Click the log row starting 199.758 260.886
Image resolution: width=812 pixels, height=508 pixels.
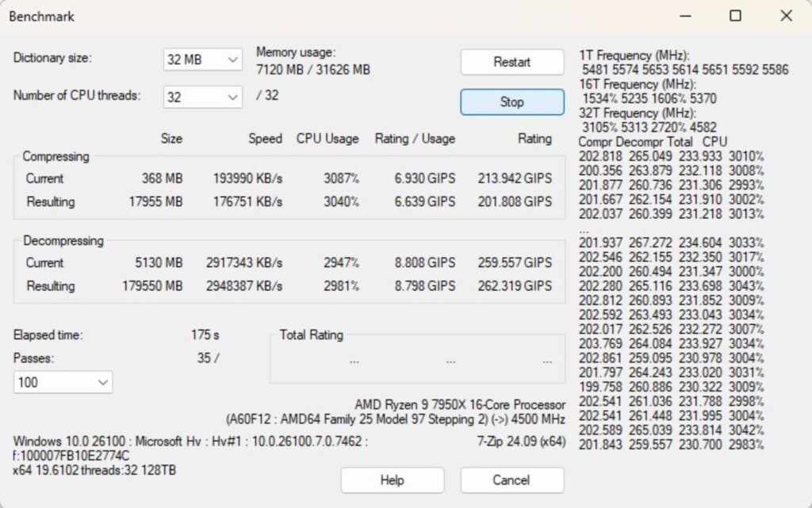pyautogui.click(x=671, y=387)
